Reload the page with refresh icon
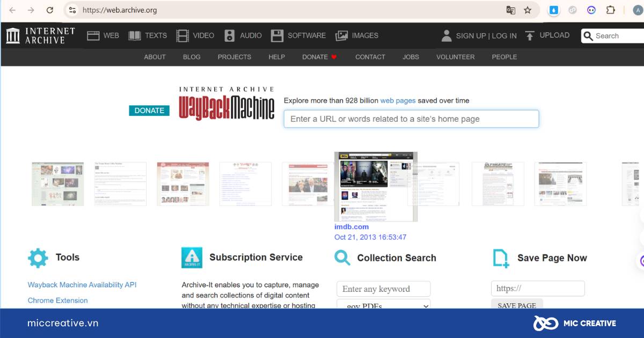 (x=50, y=10)
